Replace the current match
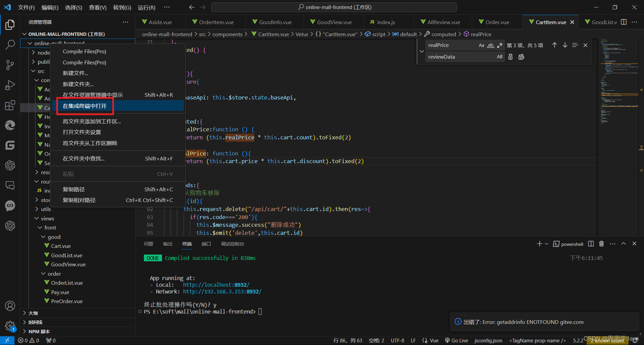The width and height of the screenshot is (644, 345). click(x=511, y=57)
